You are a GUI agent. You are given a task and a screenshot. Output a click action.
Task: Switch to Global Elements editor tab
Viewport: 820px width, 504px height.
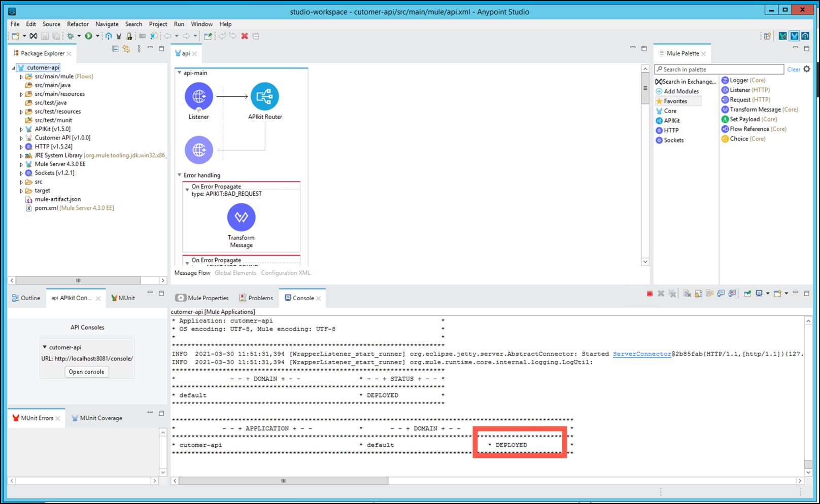(235, 273)
